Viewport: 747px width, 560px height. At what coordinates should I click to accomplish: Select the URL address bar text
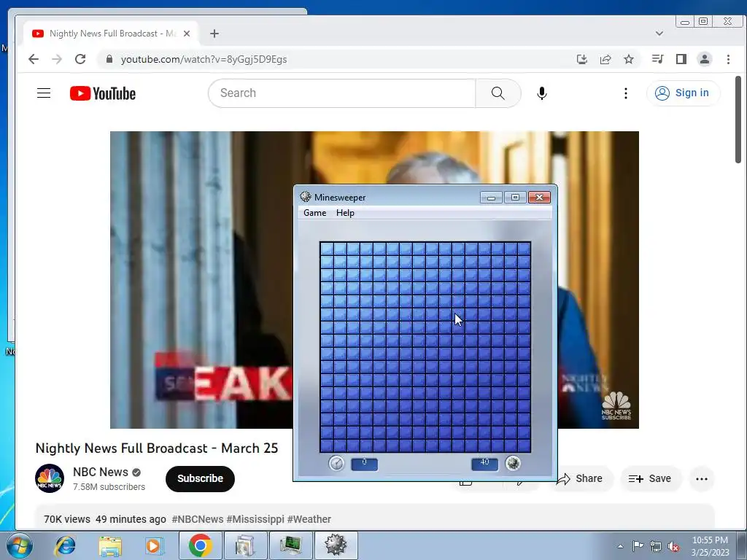coord(204,60)
